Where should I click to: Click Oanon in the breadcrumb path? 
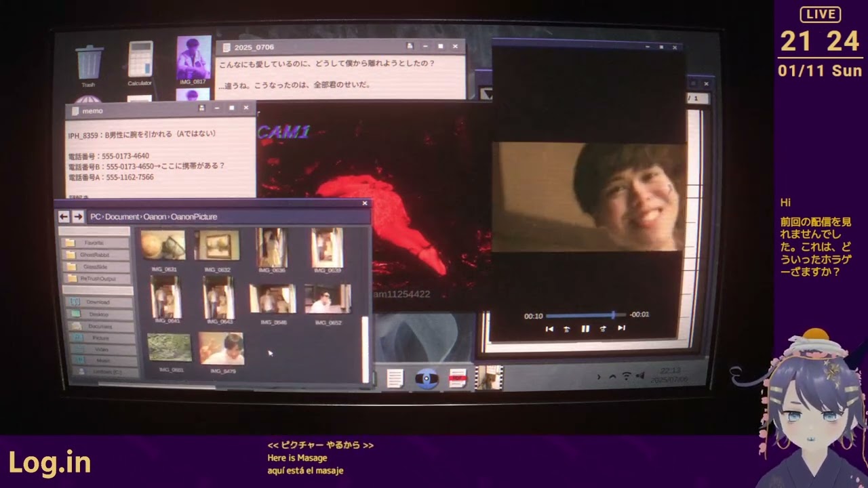point(155,217)
